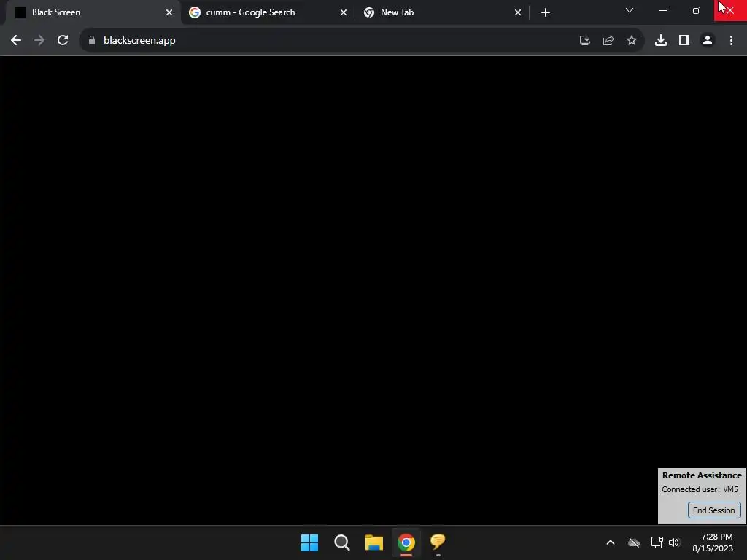The height and width of the screenshot is (560, 747).
Task: Click End Session in Remote Assistance
Action: coord(714,510)
